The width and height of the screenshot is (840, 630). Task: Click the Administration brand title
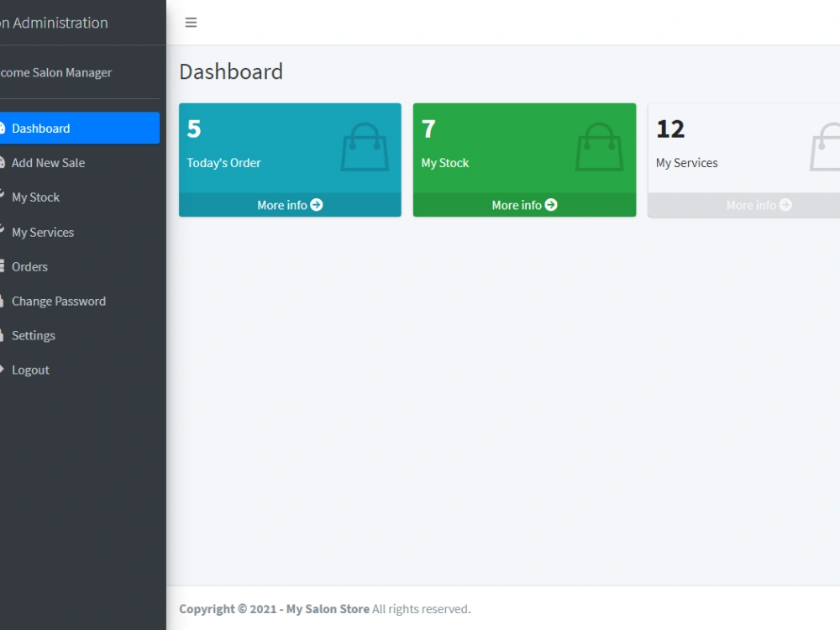54,23
